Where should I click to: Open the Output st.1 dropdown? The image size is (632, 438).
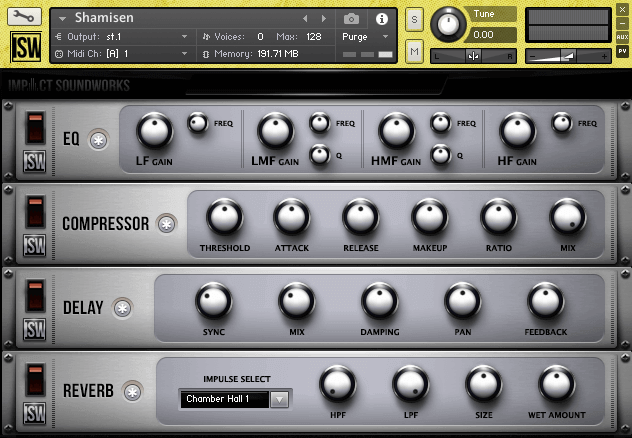tap(184, 37)
